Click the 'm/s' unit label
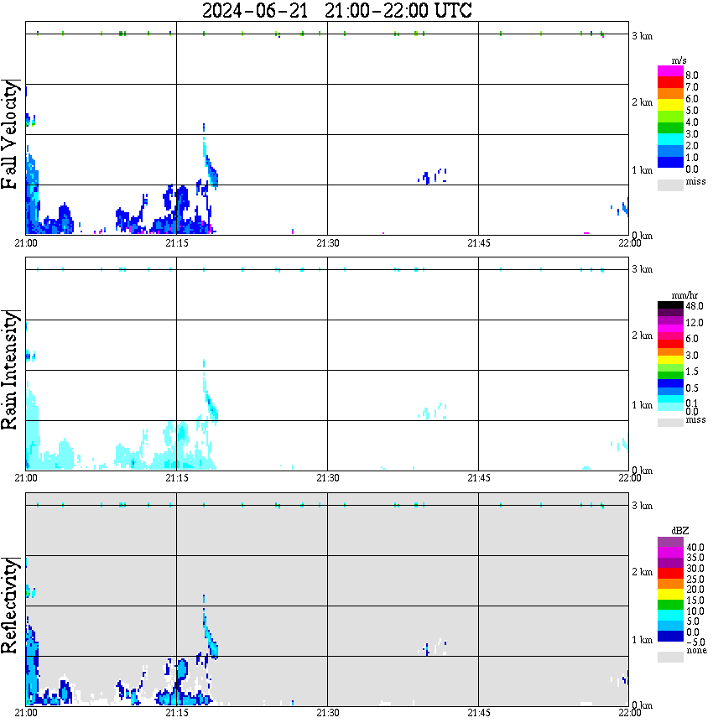713x728 pixels. tap(679, 61)
